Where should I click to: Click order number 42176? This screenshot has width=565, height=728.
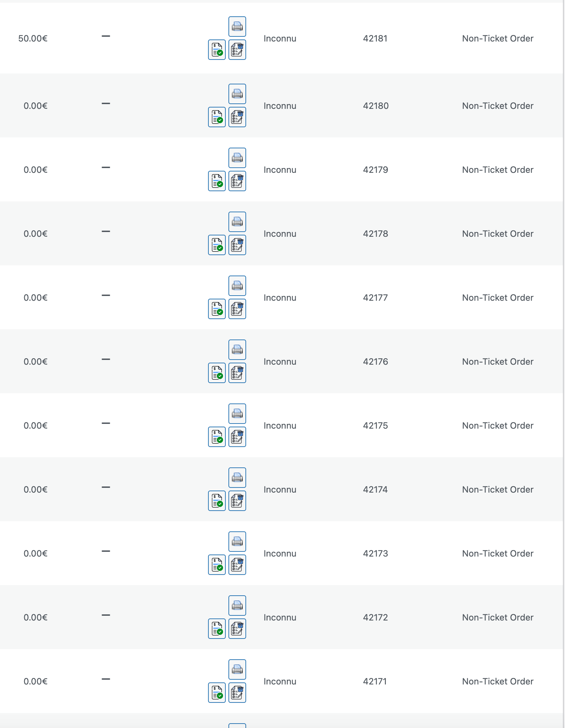375,362
